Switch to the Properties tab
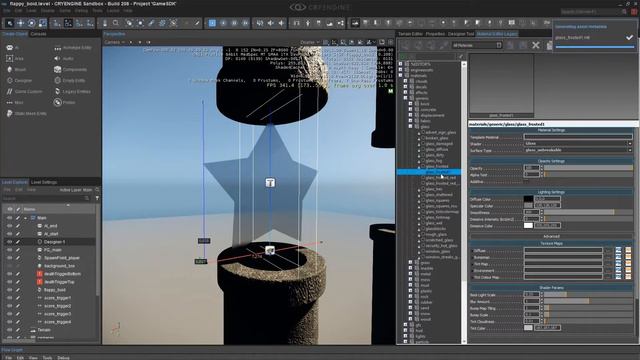Screen dimensions: 640x360 tap(435, 34)
